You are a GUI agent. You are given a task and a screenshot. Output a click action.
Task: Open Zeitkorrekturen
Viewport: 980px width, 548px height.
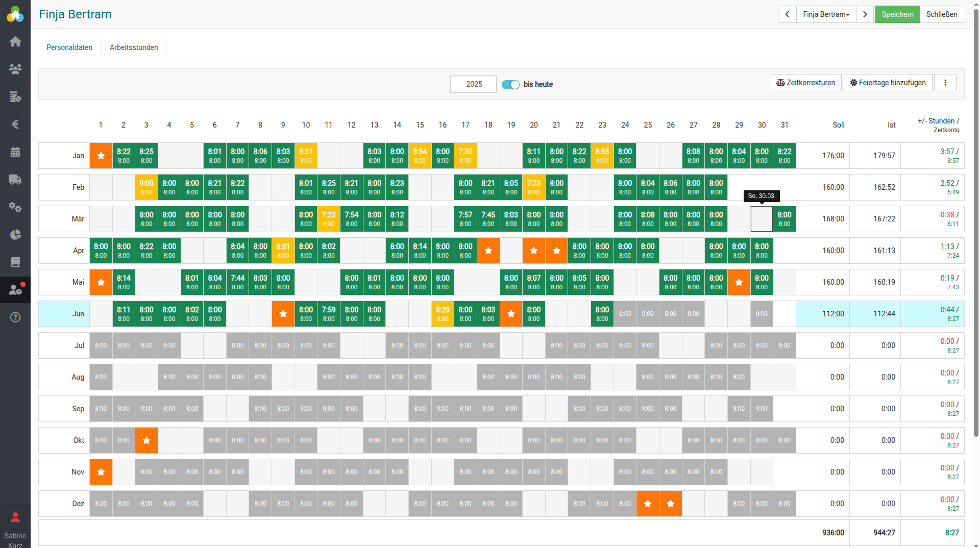click(805, 83)
